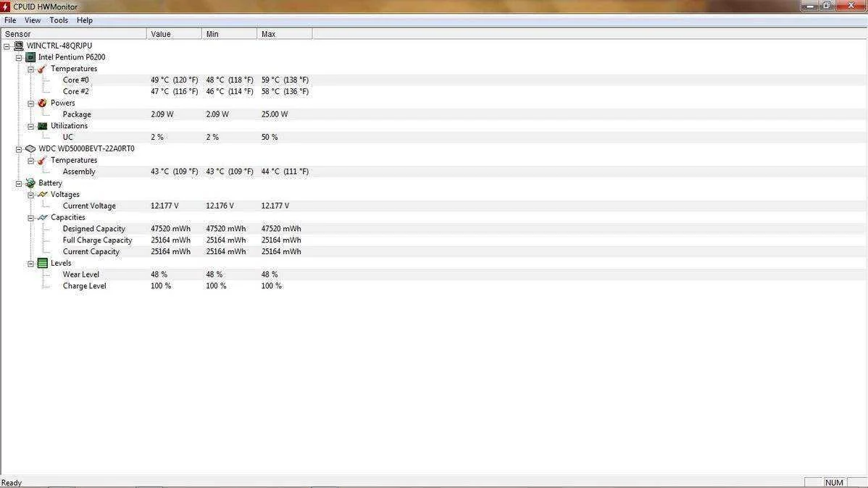Collapse the hard drive Temperatures node
This screenshot has height=488, width=868.
click(x=31, y=161)
